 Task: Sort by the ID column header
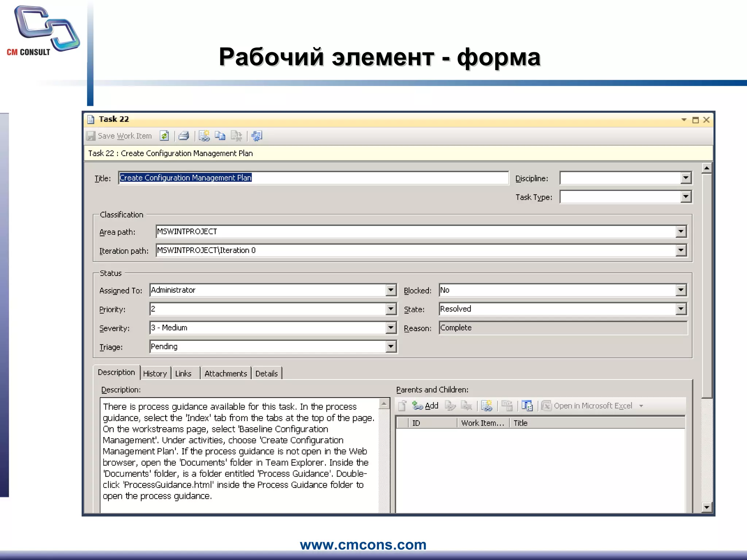point(433,423)
